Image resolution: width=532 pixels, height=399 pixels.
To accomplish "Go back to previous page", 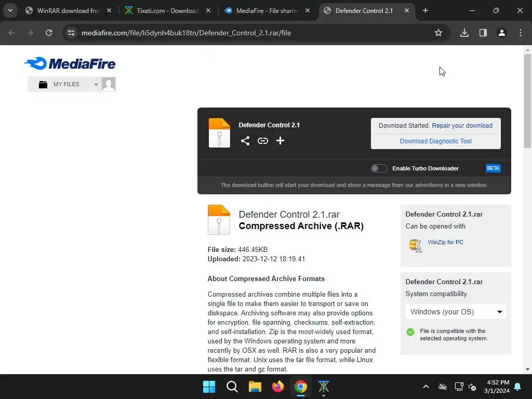I will (x=11, y=33).
